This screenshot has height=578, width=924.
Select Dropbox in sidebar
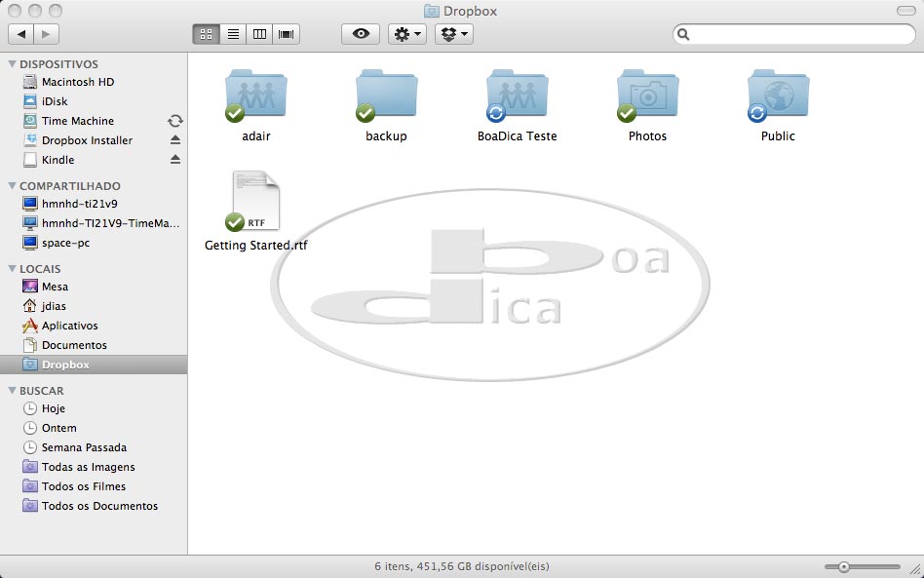(94, 365)
